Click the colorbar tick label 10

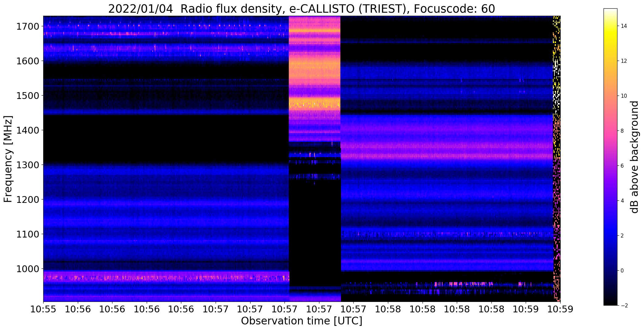point(624,96)
